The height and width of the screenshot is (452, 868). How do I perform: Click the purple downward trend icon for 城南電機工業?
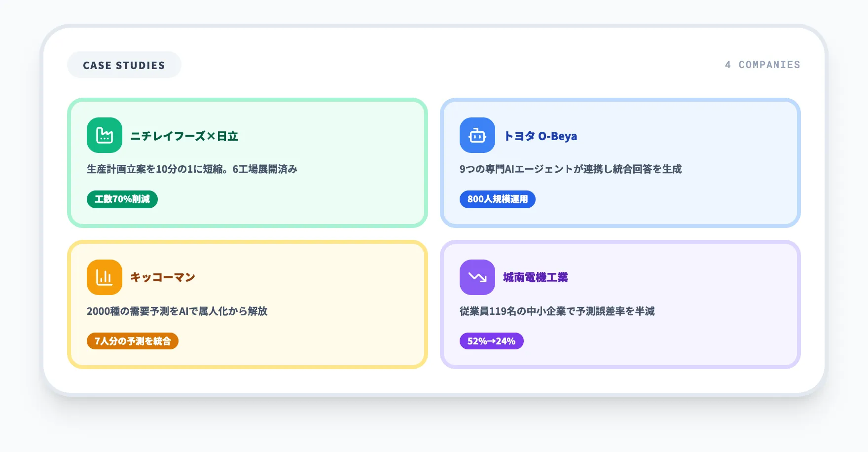(477, 277)
